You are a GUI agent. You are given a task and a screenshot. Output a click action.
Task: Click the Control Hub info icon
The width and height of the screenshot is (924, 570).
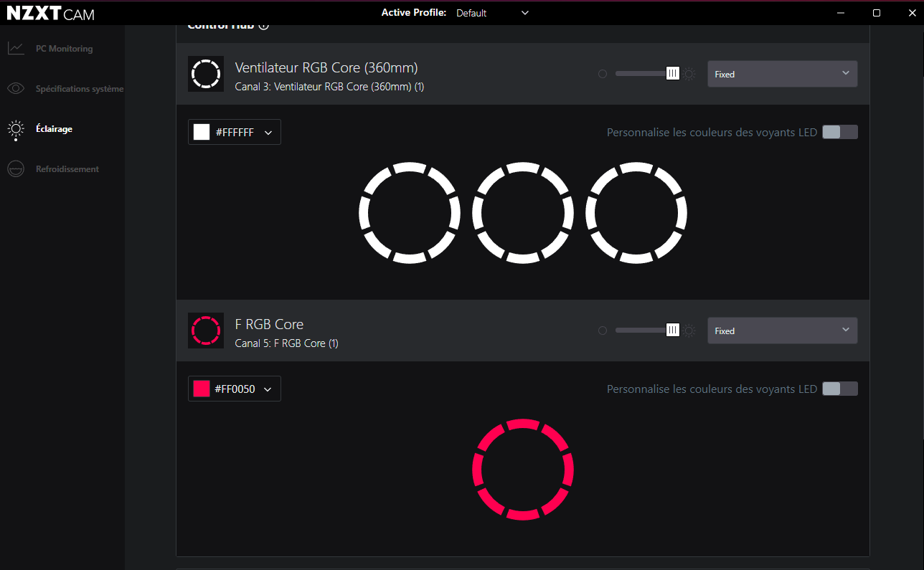tap(263, 26)
